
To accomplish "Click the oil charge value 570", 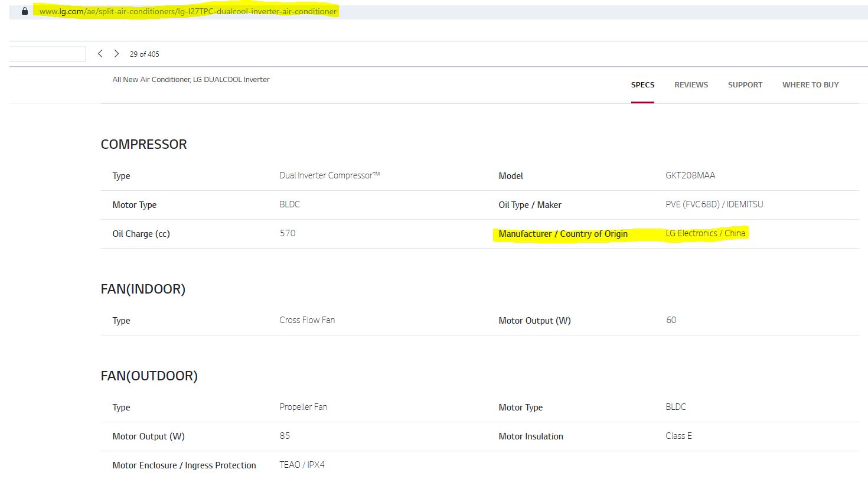I will pyautogui.click(x=288, y=233).
